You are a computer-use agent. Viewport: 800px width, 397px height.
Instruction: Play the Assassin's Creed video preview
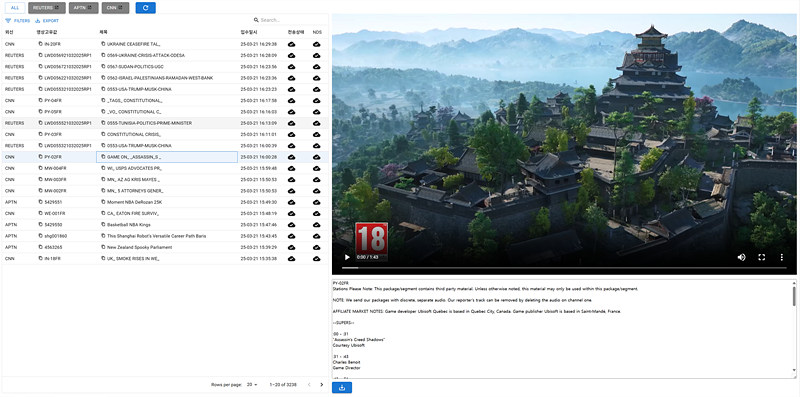(347, 257)
